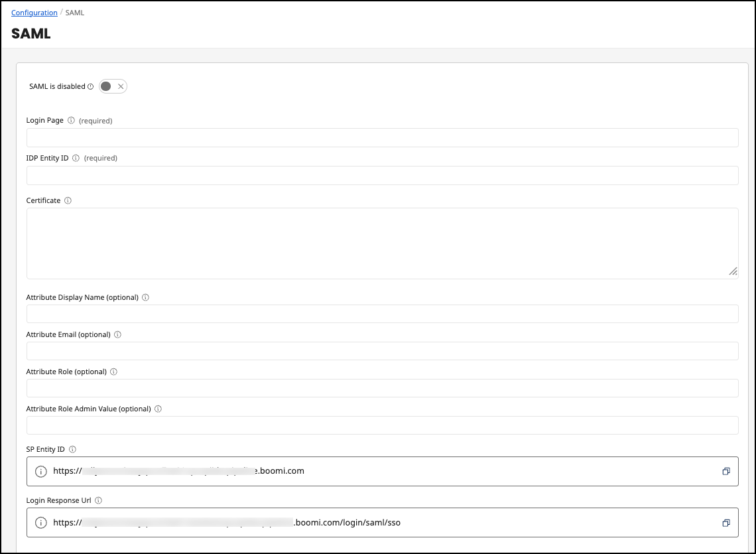Copy the SP Entity ID value
Image resolution: width=756 pixels, height=554 pixels.
726,471
